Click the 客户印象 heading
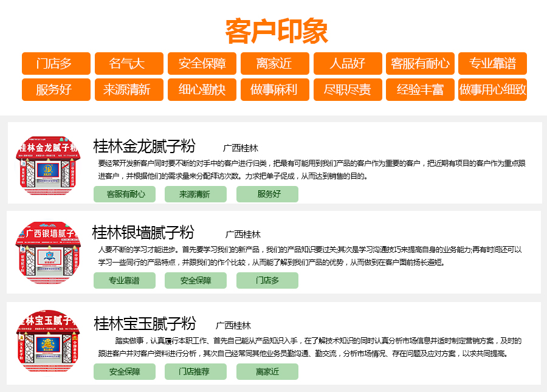This screenshot has height=392, width=547. tap(277, 32)
